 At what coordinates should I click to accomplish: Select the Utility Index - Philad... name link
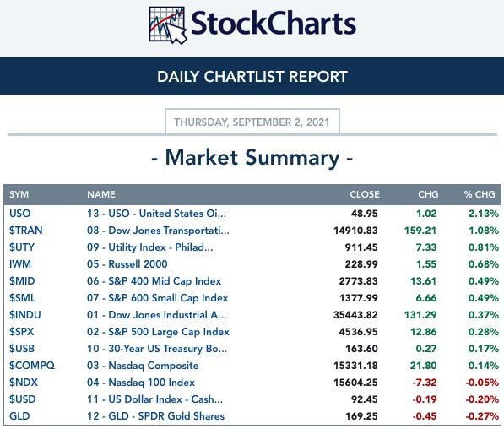pos(149,247)
